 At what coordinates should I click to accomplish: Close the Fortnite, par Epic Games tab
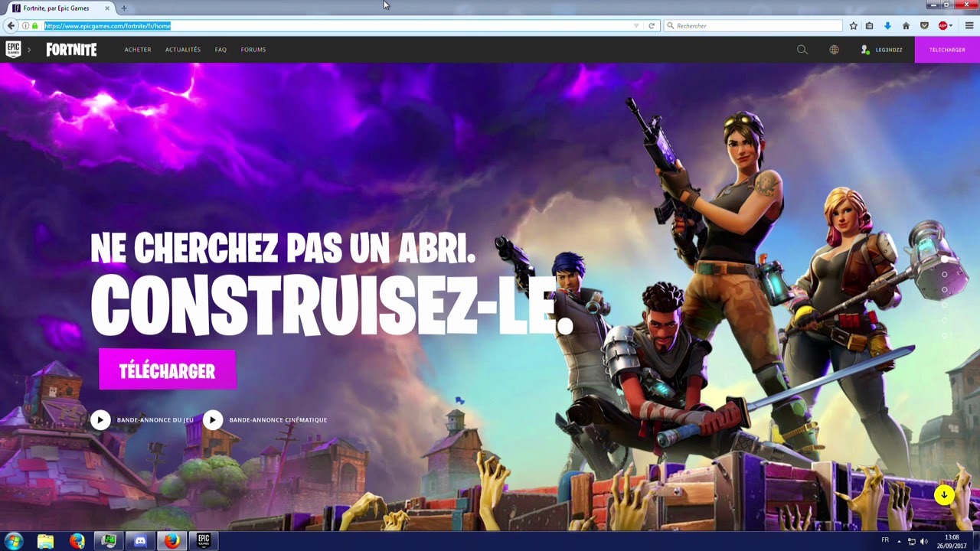tap(107, 8)
